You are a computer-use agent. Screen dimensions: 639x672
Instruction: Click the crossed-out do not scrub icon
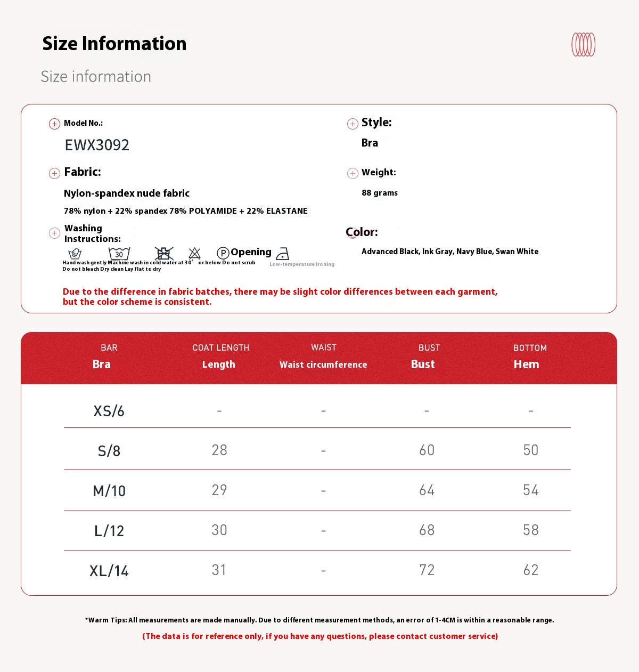point(164,253)
